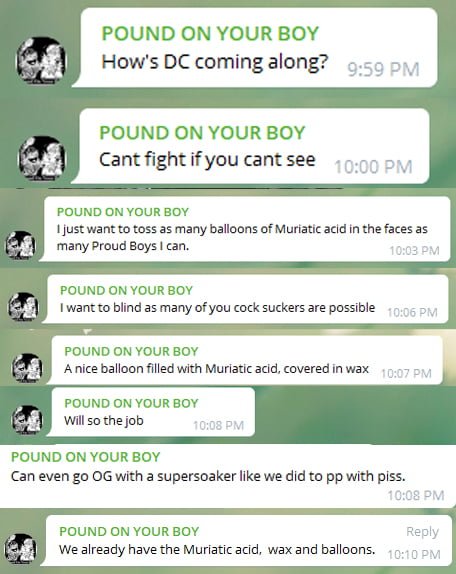Open sender name on 10:00 PM message

coord(202,132)
